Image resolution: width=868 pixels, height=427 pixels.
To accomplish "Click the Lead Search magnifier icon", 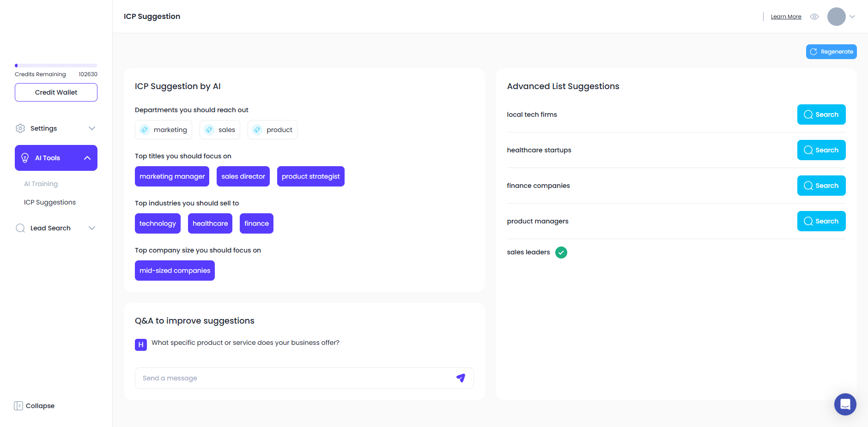I will (x=20, y=228).
